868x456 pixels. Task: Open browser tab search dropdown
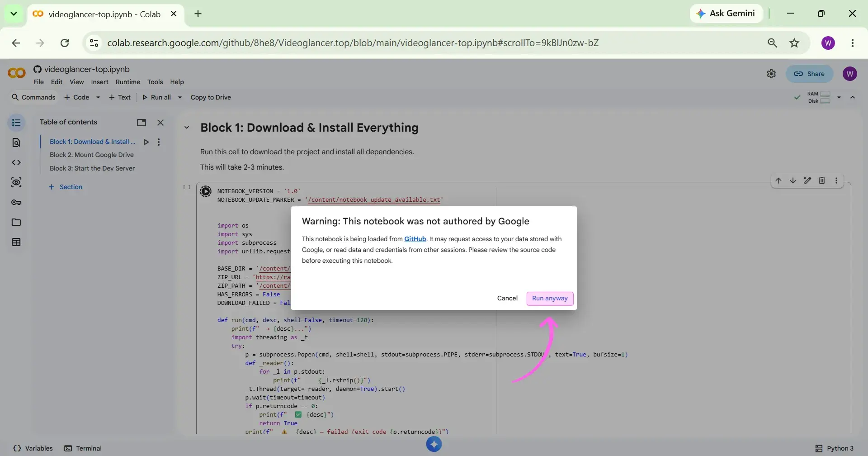pyautogui.click(x=14, y=14)
